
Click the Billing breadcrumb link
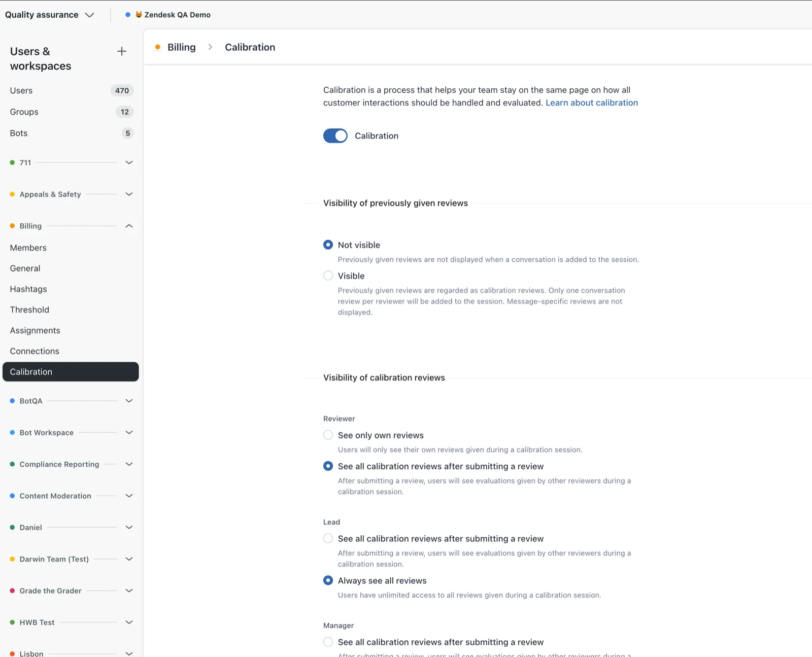pyautogui.click(x=181, y=47)
